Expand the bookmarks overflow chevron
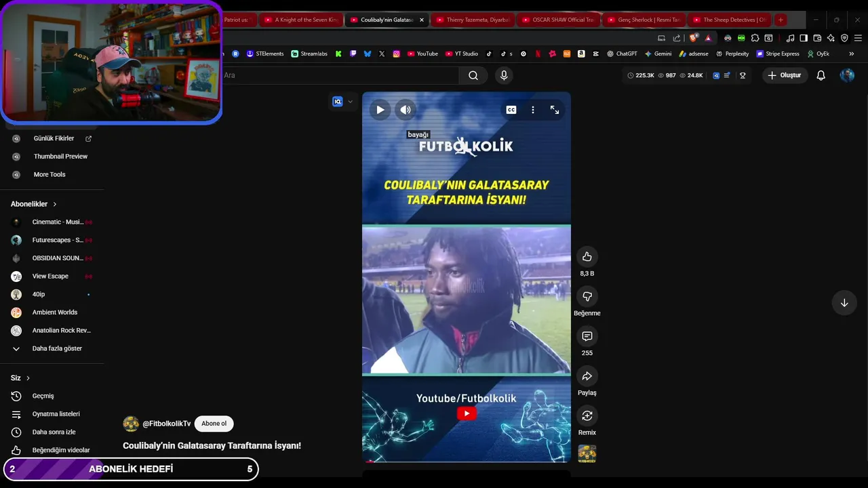868x488 pixels. click(852, 54)
